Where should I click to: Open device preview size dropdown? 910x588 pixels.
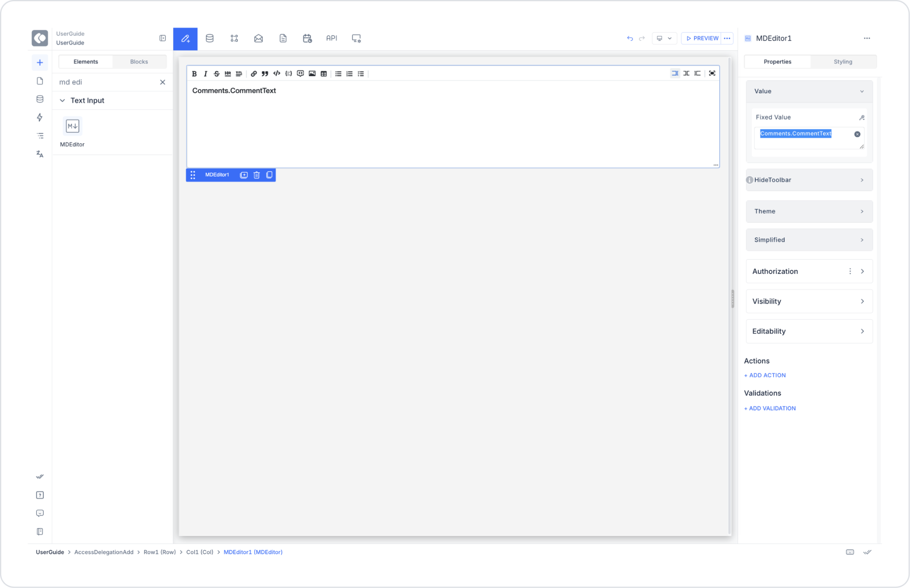(664, 38)
